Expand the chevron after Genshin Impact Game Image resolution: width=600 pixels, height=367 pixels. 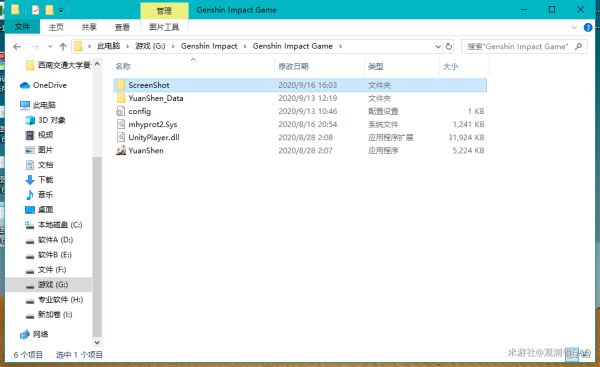click(x=340, y=46)
